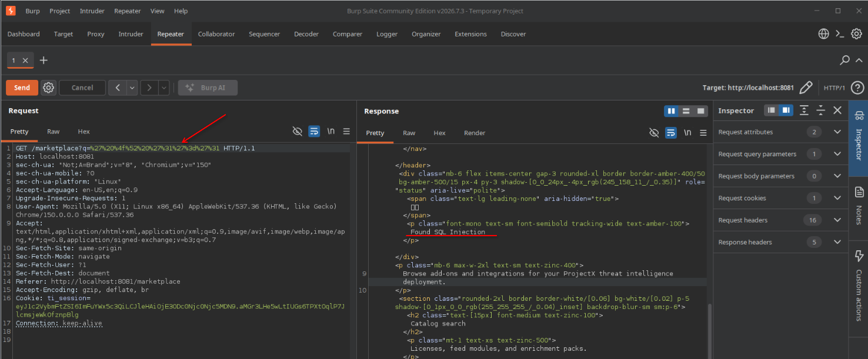This screenshot has height=359, width=868.
Task: Search Repeater tabs with magnifier icon
Action: coord(844,60)
